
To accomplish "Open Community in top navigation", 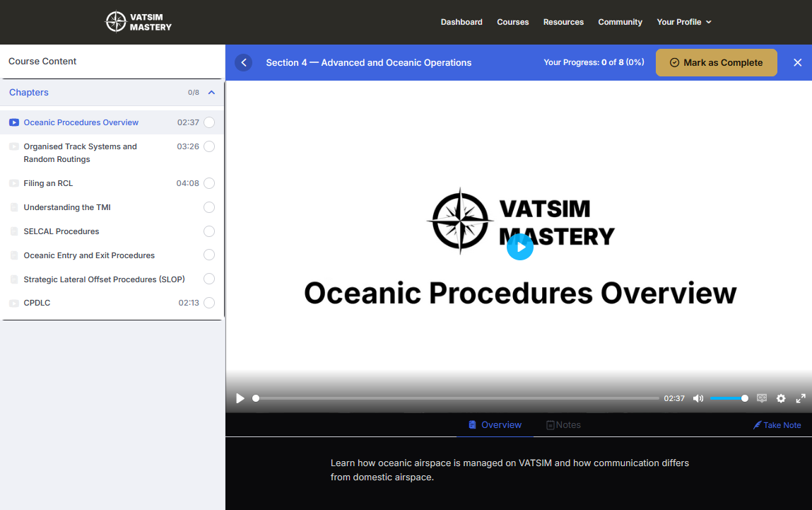I will (x=620, y=22).
